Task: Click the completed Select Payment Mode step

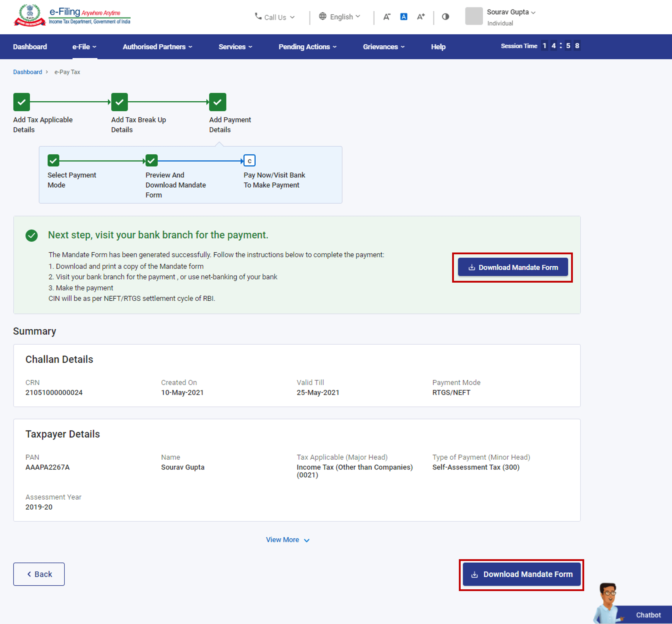Action: point(53,160)
